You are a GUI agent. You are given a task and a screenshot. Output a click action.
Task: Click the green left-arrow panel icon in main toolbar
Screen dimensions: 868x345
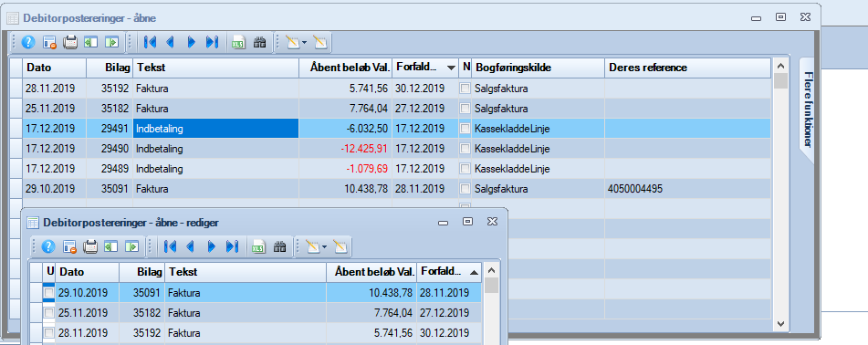click(90, 42)
